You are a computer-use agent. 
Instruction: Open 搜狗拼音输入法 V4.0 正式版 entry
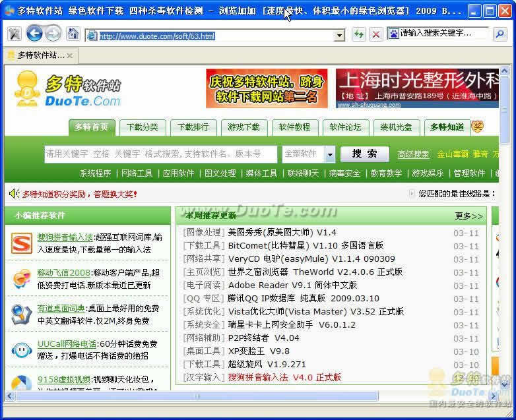[x=284, y=377]
